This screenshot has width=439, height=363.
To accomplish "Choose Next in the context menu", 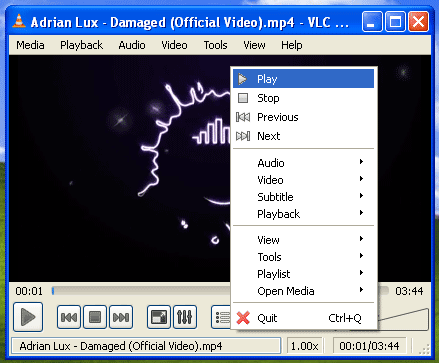I will pos(303,136).
